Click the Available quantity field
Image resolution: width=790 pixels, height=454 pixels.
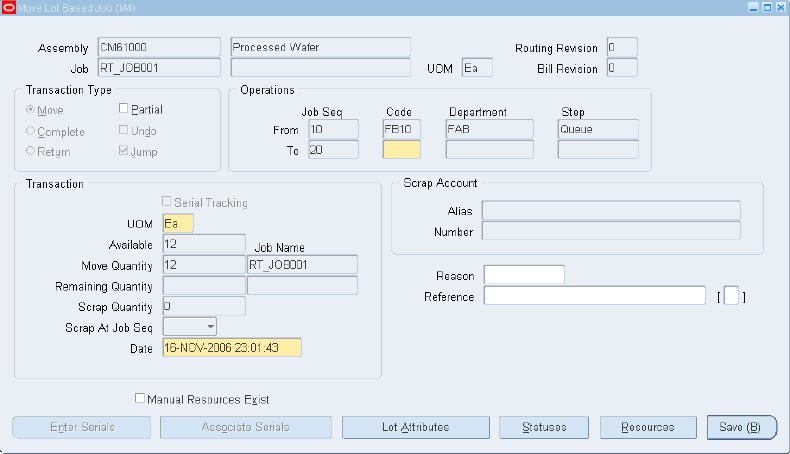(204, 244)
